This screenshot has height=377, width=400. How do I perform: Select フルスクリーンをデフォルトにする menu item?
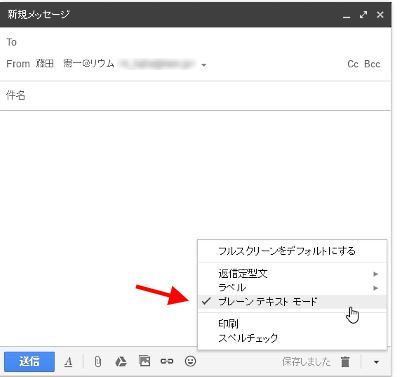click(292, 251)
